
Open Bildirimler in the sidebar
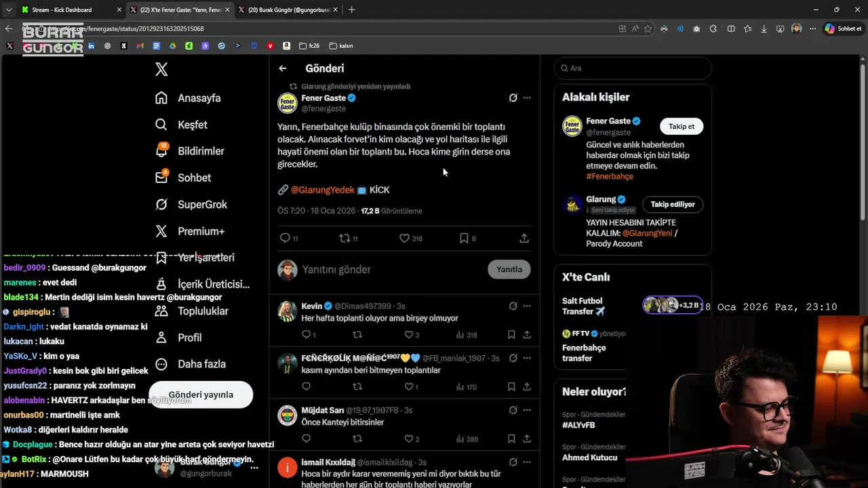pyautogui.click(x=190, y=151)
